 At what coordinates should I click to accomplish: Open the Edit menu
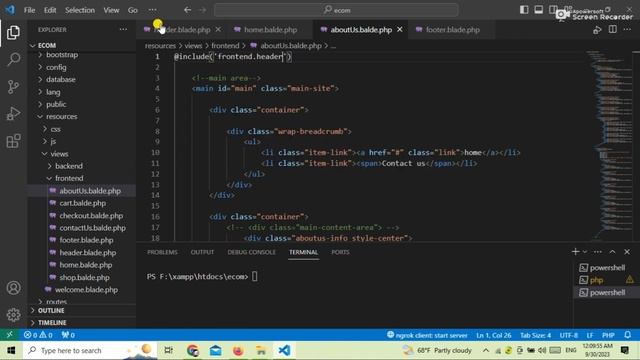[50, 10]
